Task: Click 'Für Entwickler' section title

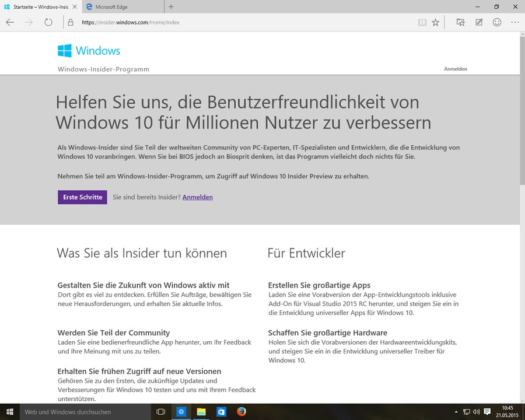Action: (x=306, y=253)
